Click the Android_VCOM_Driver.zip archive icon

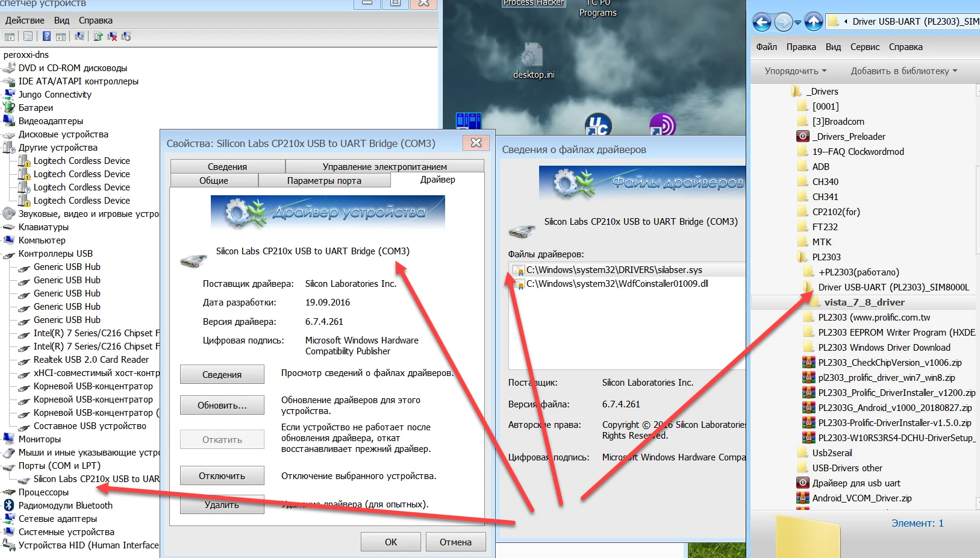coord(802,498)
